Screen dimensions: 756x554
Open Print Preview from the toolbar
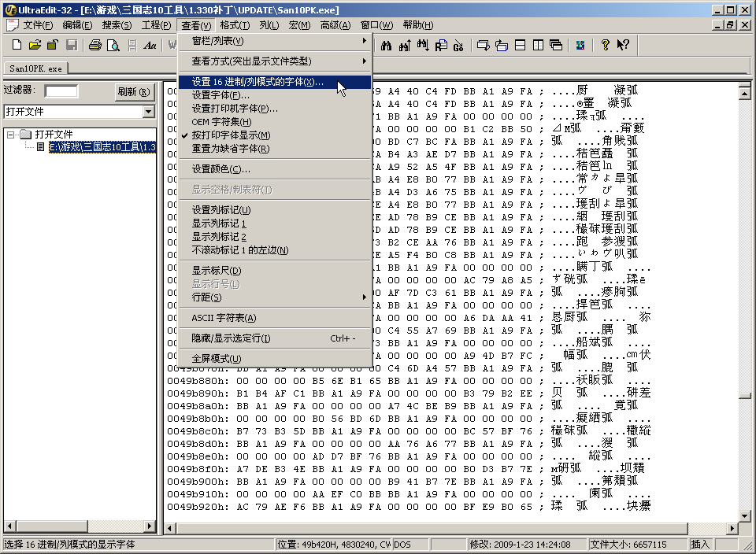pos(113,46)
